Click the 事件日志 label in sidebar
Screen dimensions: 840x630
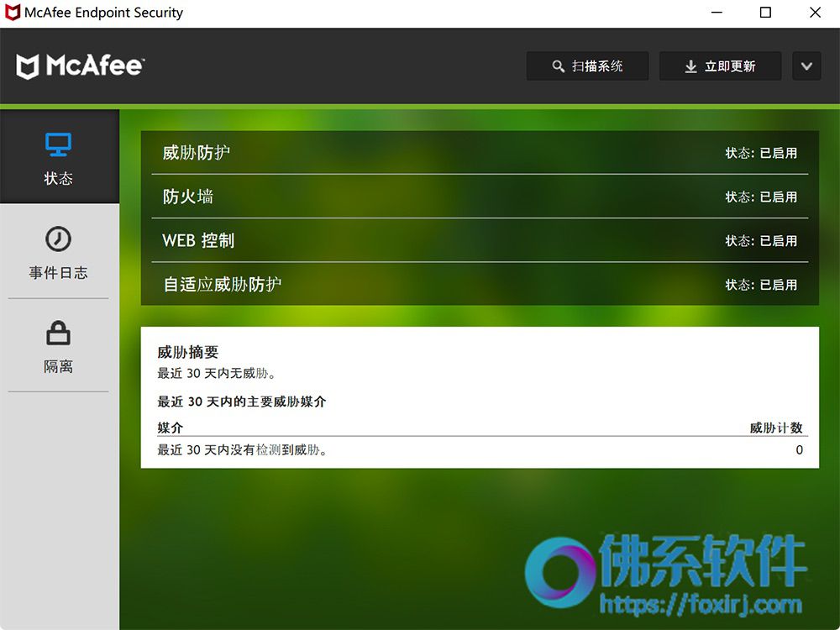[59, 273]
